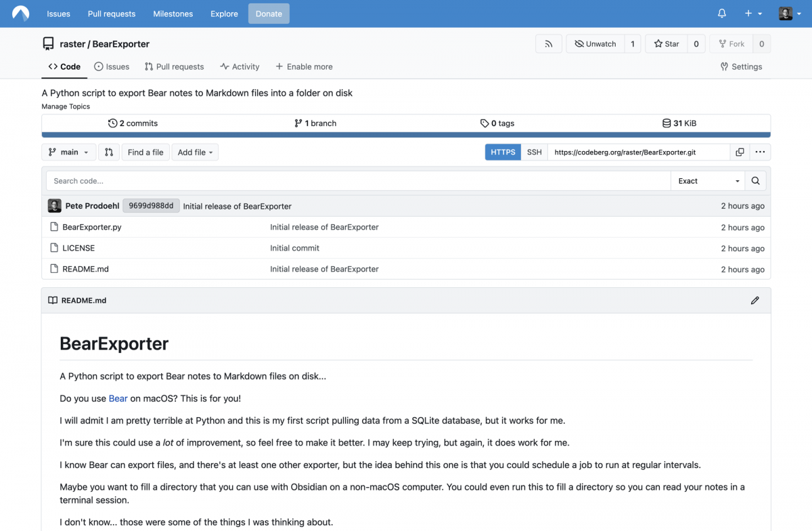This screenshot has height=531, width=812.
Task: Open the Codeberg home logo
Action: [x=20, y=14]
